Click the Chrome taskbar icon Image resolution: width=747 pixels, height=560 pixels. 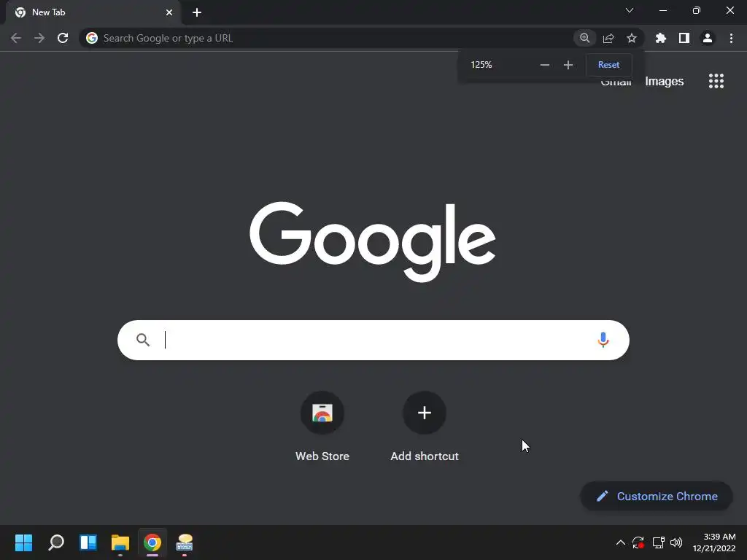[152, 542]
